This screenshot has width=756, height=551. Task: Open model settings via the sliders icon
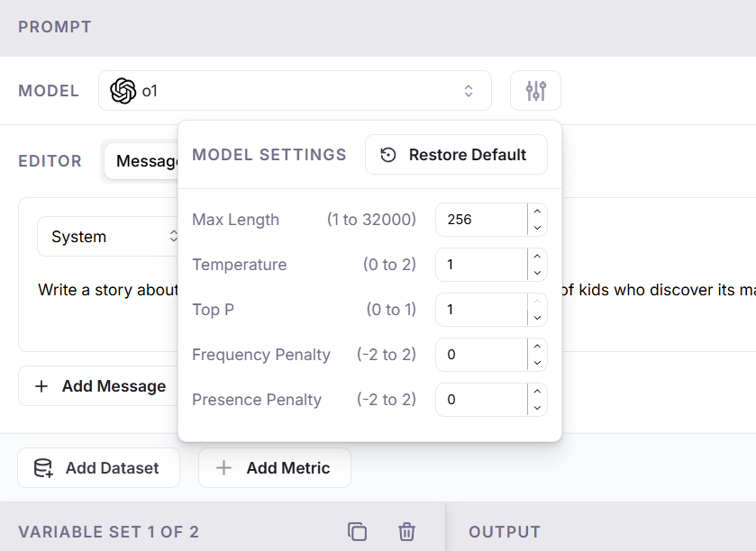[535, 90]
